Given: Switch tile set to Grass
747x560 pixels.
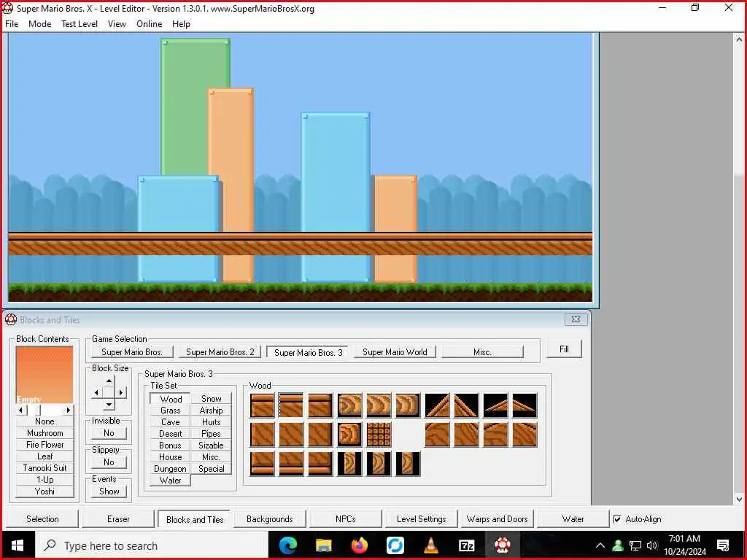Looking at the screenshot, I should coord(170,411).
